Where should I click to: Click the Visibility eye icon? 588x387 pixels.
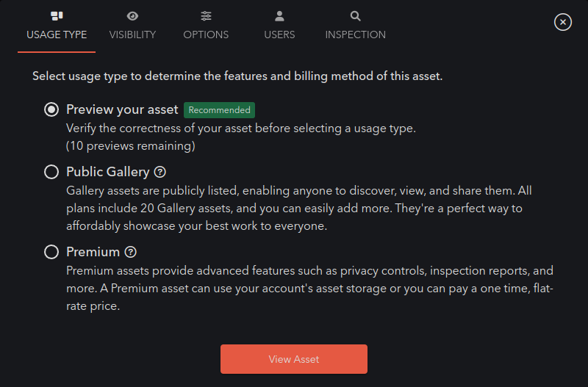point(132,15)
